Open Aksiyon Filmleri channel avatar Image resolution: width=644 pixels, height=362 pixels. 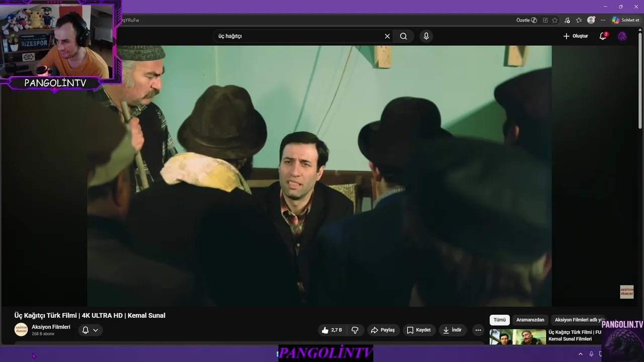point(21,330)
